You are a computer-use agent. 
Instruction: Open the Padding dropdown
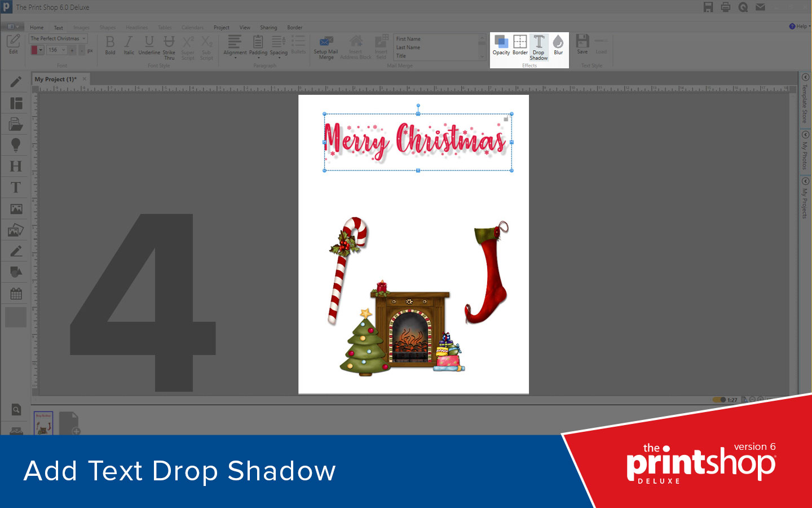click(258, 46)
